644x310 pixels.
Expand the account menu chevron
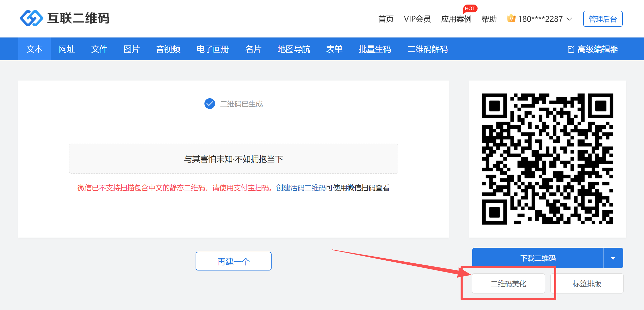coord(569,19)
